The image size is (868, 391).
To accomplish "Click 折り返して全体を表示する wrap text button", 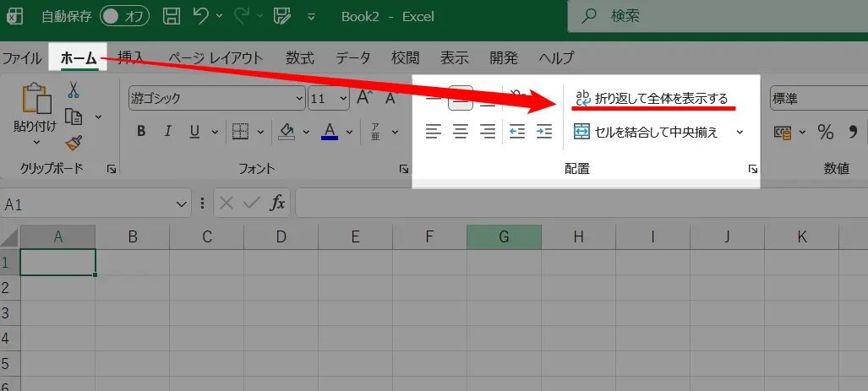I will click(651, 98).
